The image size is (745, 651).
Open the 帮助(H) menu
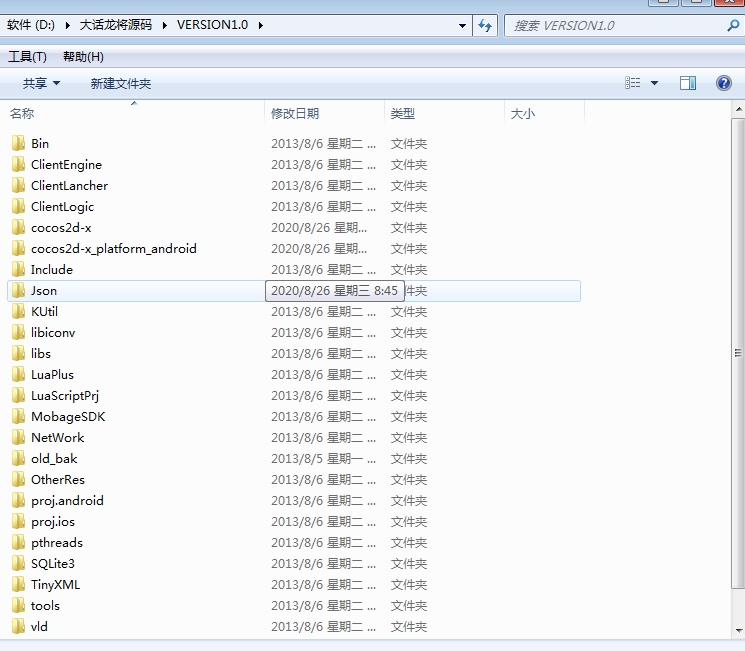(83, 57)
